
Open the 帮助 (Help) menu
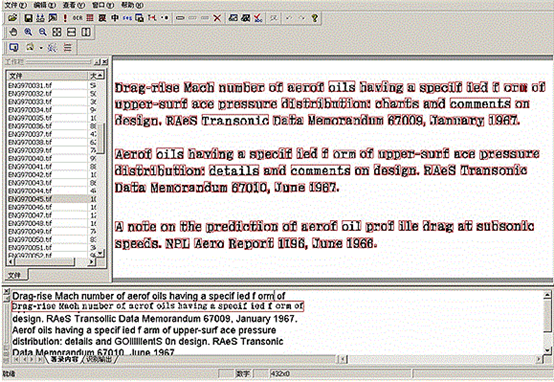[x=132, y=5]
